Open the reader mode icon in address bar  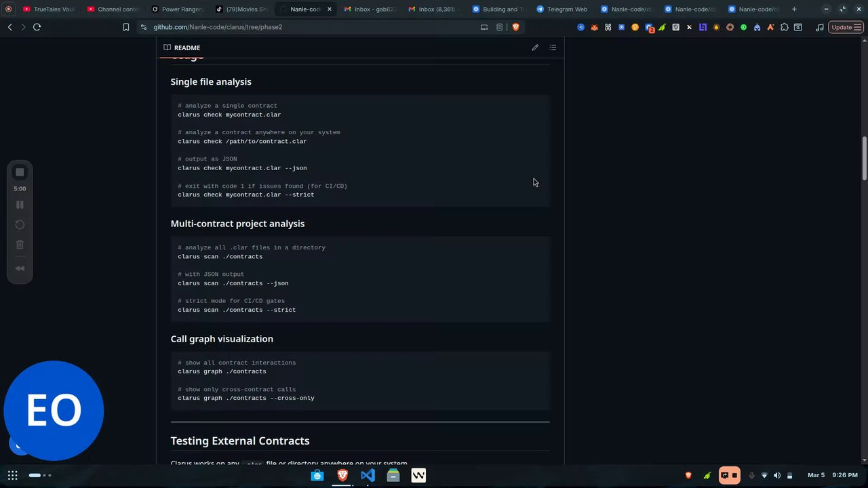(x=500, y=27)
